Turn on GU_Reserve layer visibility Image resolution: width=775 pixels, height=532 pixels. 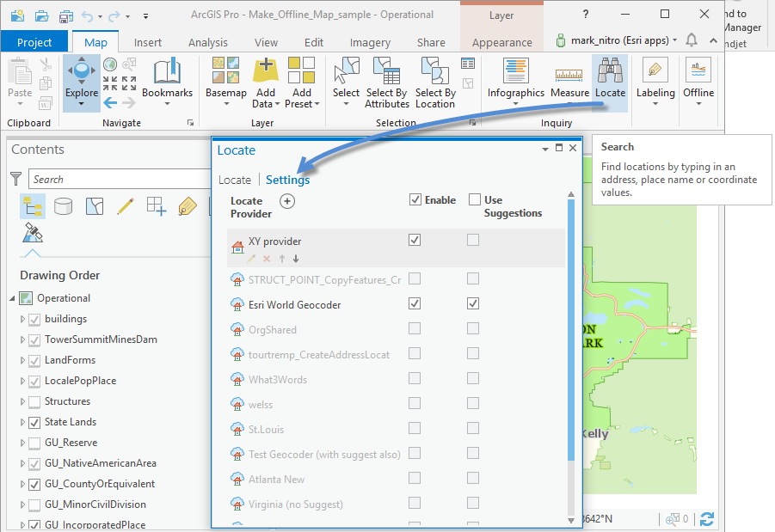click(x=34, y=443)
